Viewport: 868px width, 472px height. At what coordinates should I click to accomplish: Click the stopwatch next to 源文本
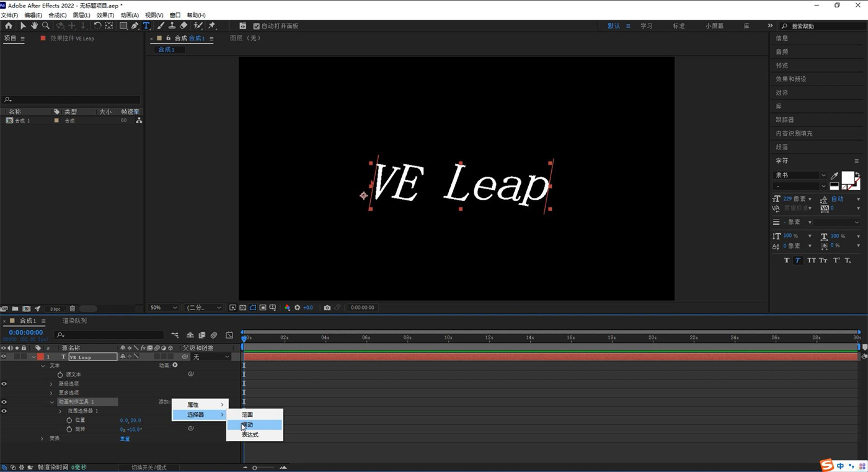click(x=60, y=375)
